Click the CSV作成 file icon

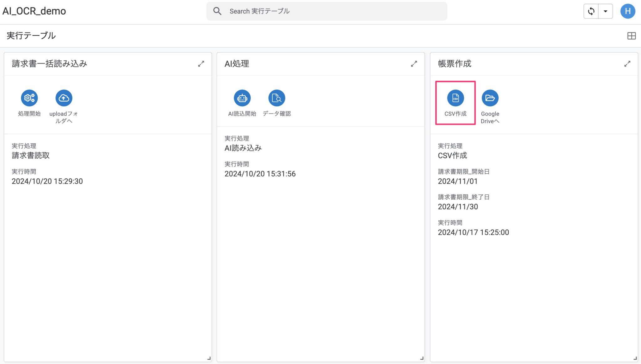455,98
